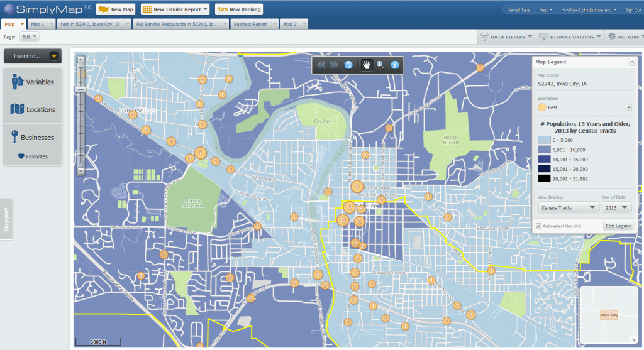Click the 15,001 - 20,000 legend color swatch
This screenshot has height=350, width=644.
544,169
